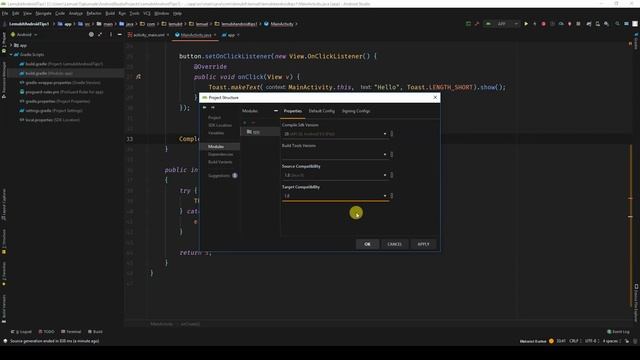Click OK in Project Structure dialog

(367, 244)
